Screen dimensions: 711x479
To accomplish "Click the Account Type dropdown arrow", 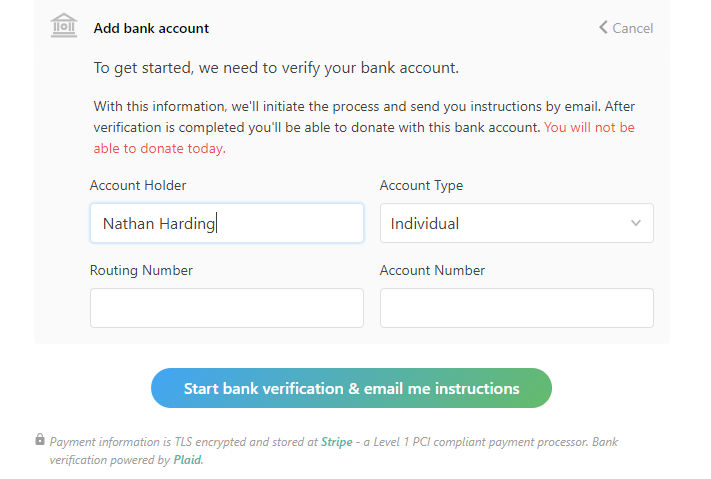I will click(x=635, y=223).
